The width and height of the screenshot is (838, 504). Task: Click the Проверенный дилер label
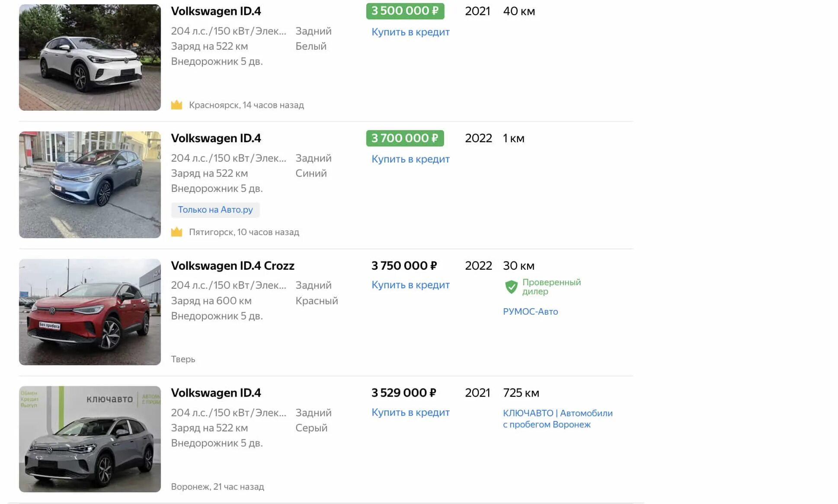[551, 287]
